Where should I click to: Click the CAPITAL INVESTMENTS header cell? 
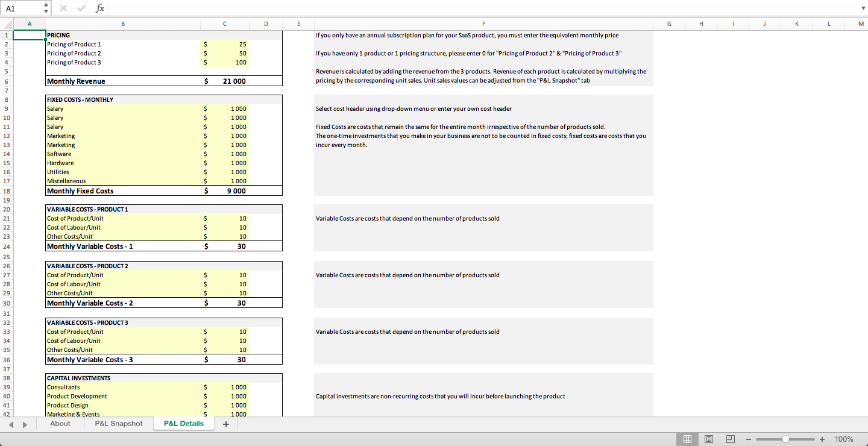(122, 378)
